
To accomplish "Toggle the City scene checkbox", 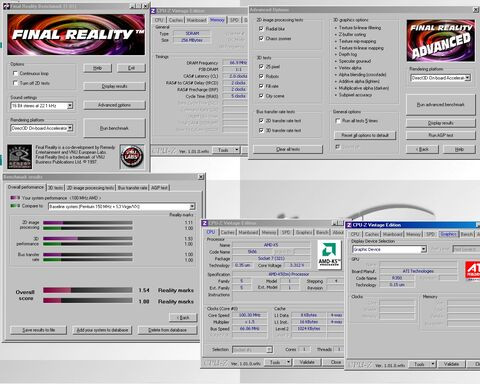I will pyautogui.click(x=261, y=96).
